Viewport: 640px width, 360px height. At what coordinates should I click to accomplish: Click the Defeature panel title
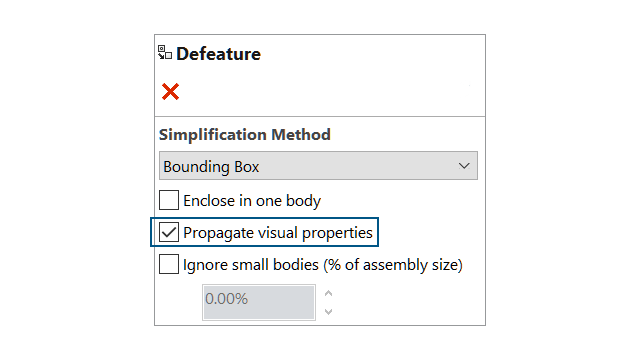pos(218,54)
